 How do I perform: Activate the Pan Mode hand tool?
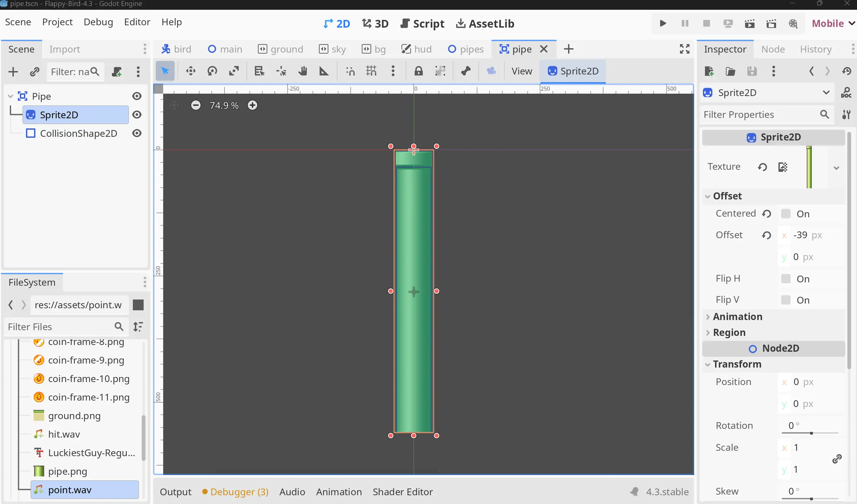pos(302,71)
